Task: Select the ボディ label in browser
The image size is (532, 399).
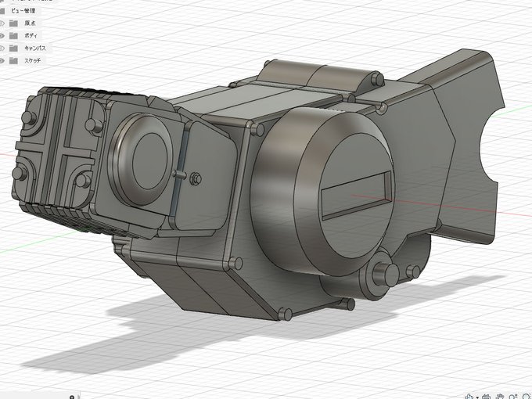Action: point(31,36)
